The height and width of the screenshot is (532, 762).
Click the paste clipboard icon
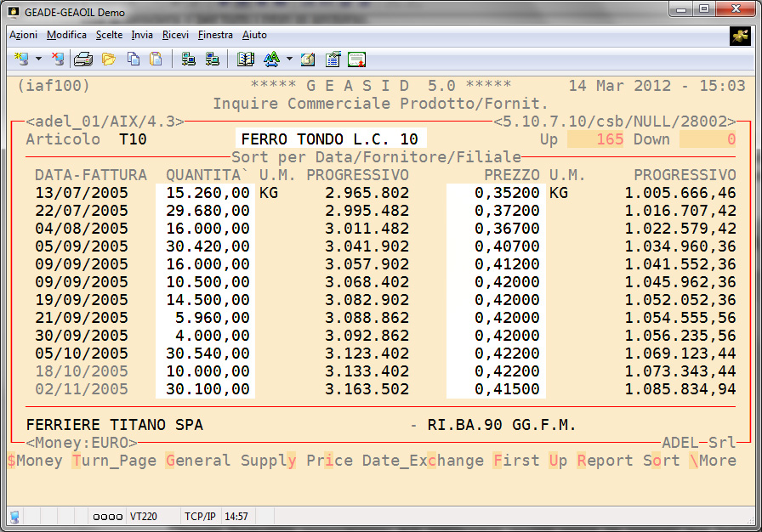[x=156, y=59]
